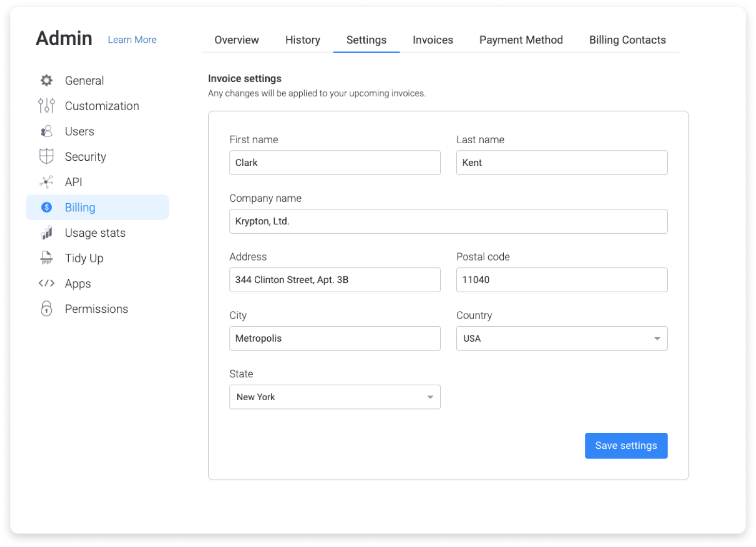Image resolution: width=756 pixels, height=547 pixels.
Task: Open the State dropdown showing New York
Action: pyautogui.click(x=335, y=397)
